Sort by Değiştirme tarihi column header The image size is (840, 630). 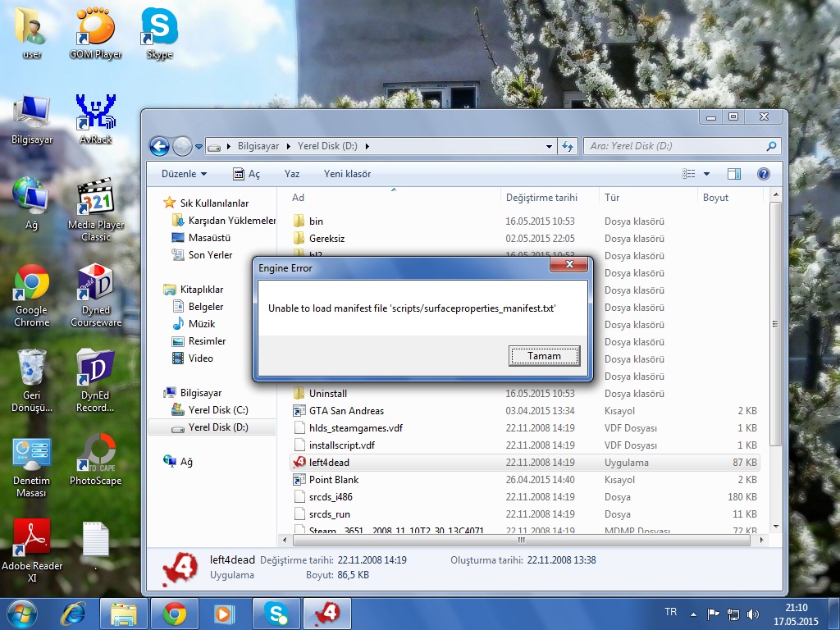point(549,197)
